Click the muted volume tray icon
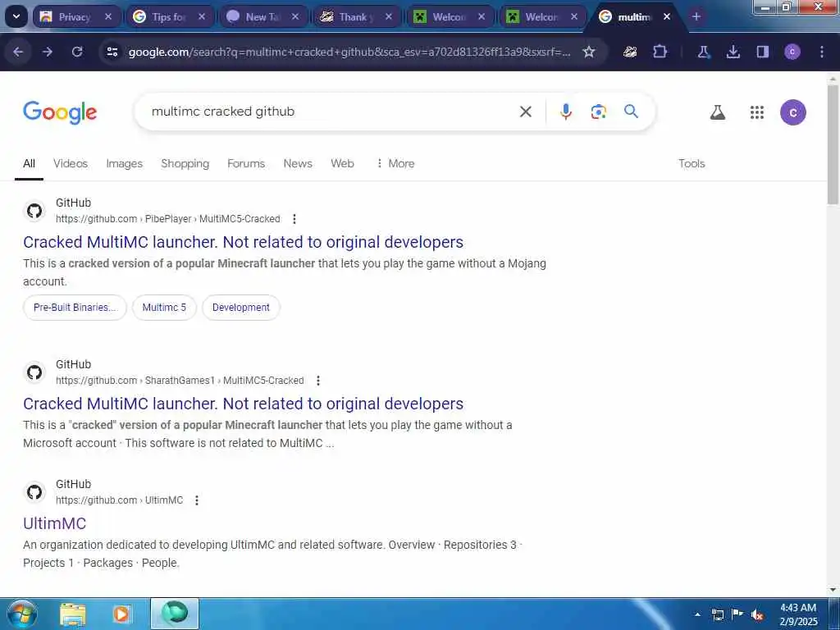The height and width of the screenshot is (630, 840). click(757, 615)
